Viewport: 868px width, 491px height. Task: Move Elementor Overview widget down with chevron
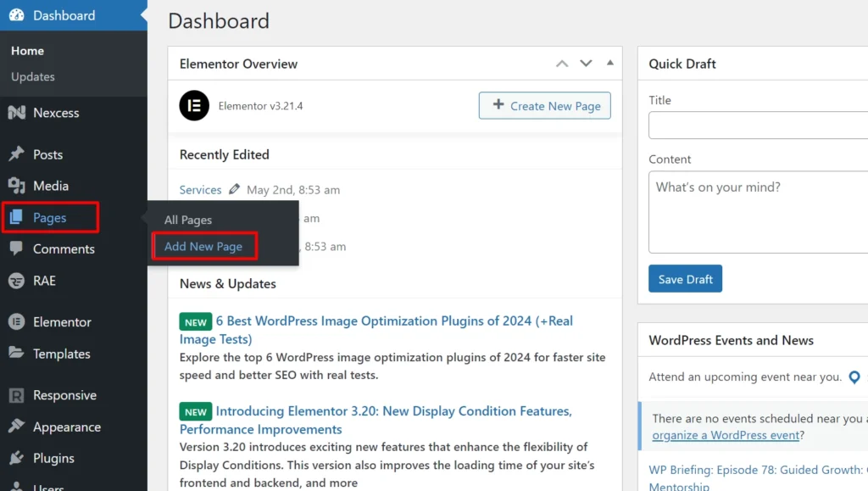pyautogui.click(x=586, y=64)
